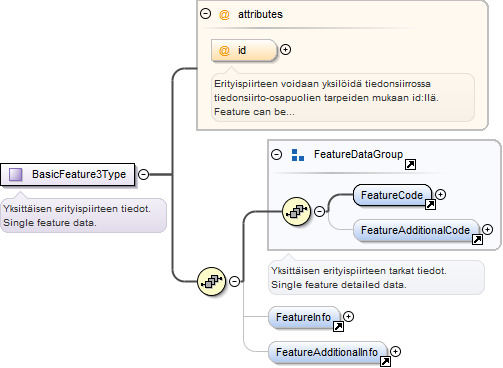Screen dimensions: 503x368
Task: Expand the id attribute
Action: point(285,50)
